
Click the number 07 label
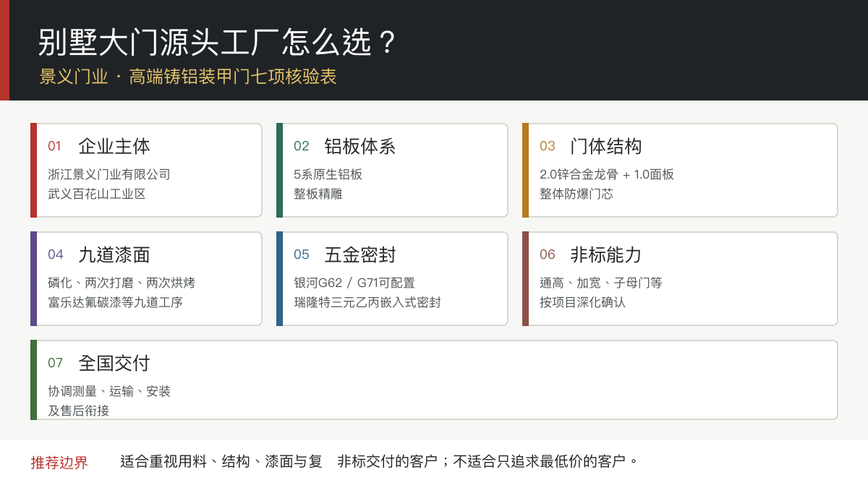click(56, 363)
